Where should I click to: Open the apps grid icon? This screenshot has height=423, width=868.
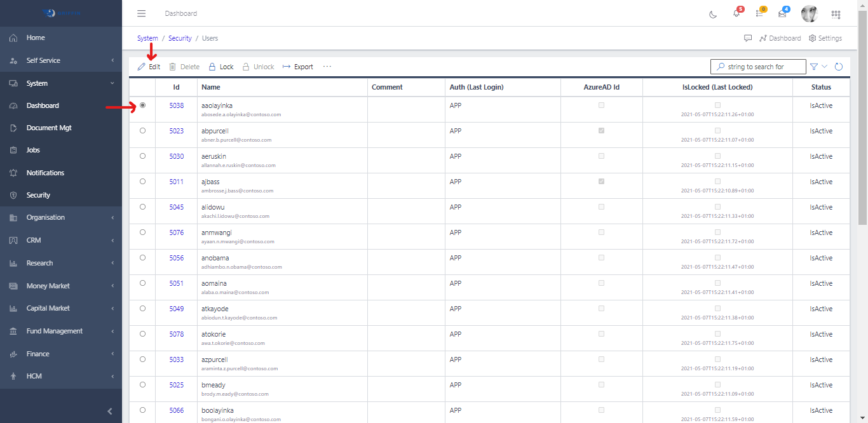pyautogui.click(x=836, y=14)
